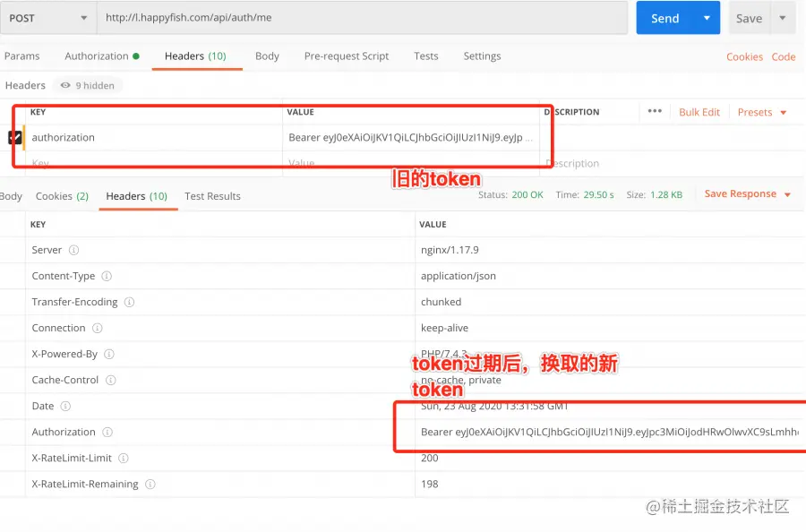Click the 200 OK status text
Viewport: 806px width, 532px height.
pos(527,195)
